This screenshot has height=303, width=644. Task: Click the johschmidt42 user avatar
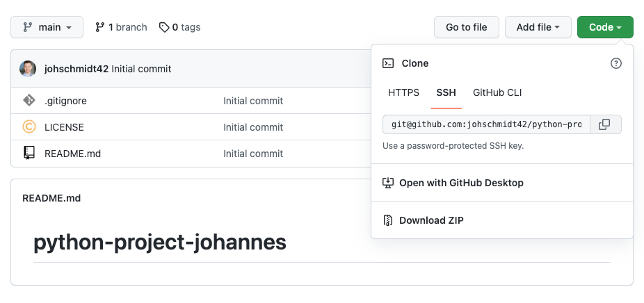click(x=28, y=69)
